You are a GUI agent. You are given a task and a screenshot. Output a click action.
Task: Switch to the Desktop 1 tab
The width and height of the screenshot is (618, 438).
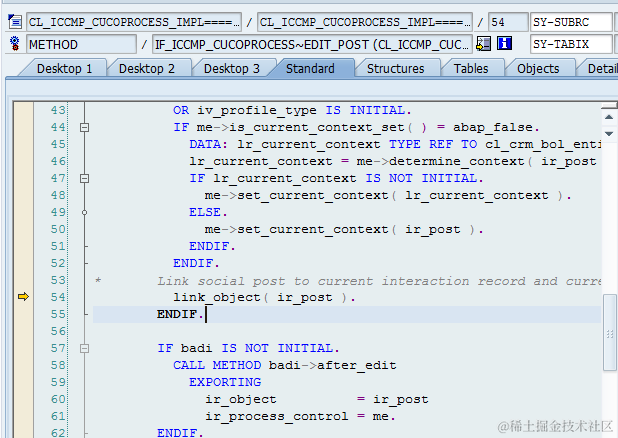click(64, 69)
